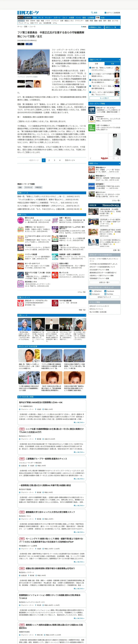Click 芸能 in breadcrumb trail
This screenshot has width=138, height=644.
(x=26, y=27)
